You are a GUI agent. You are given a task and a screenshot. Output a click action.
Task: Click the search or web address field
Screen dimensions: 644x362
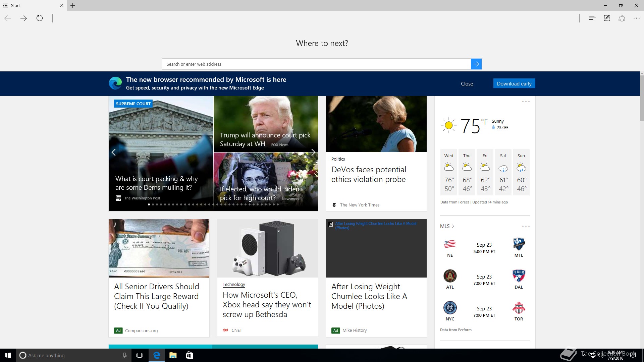pyautogui.click(x=316, y=64)
